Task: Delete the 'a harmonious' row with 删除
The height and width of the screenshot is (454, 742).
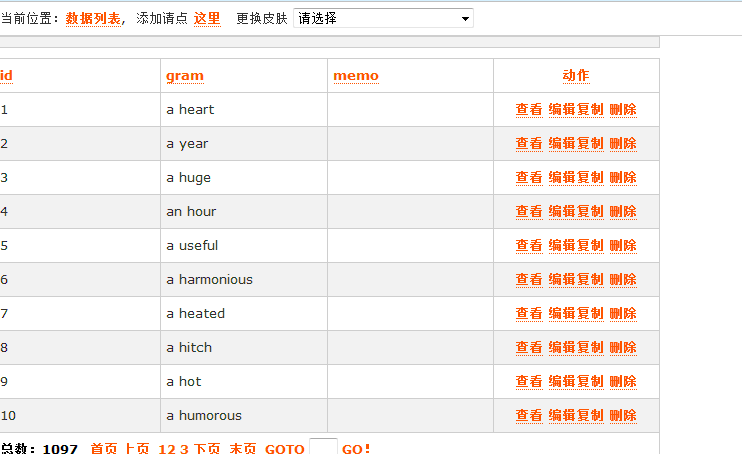Action: (x=623, y=279)
